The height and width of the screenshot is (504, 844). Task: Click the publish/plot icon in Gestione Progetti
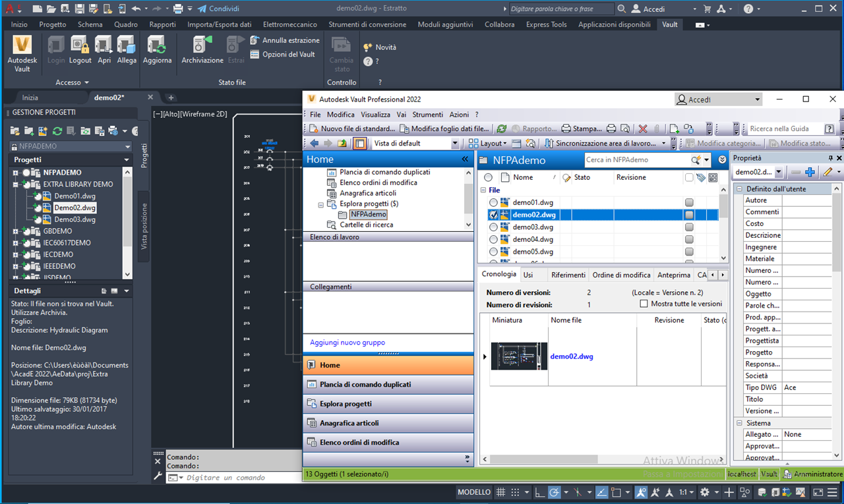[113, 131]
